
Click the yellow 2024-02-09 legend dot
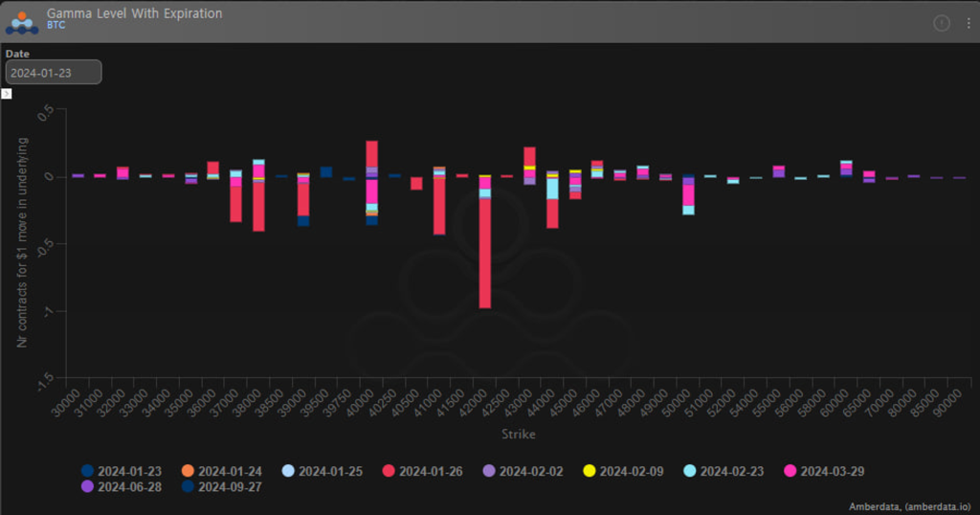click(x=590, y=471)
